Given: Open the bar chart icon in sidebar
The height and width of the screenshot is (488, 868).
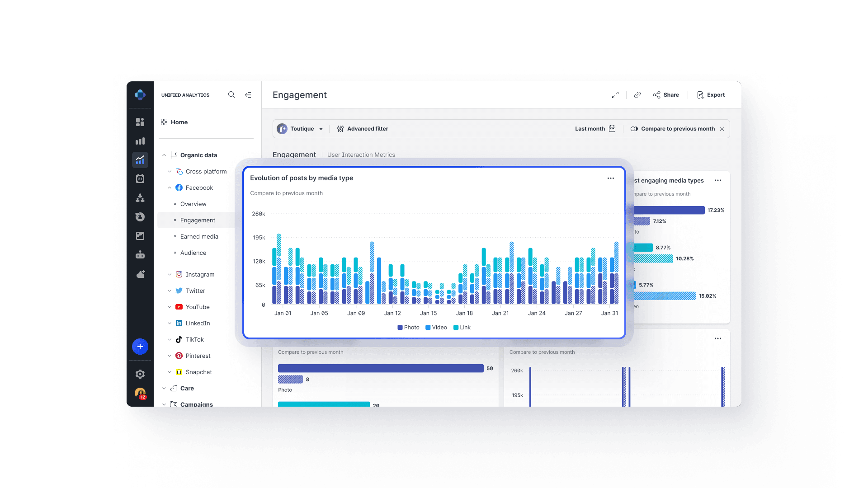Looking at the screenshot, I should coord(140,141).
